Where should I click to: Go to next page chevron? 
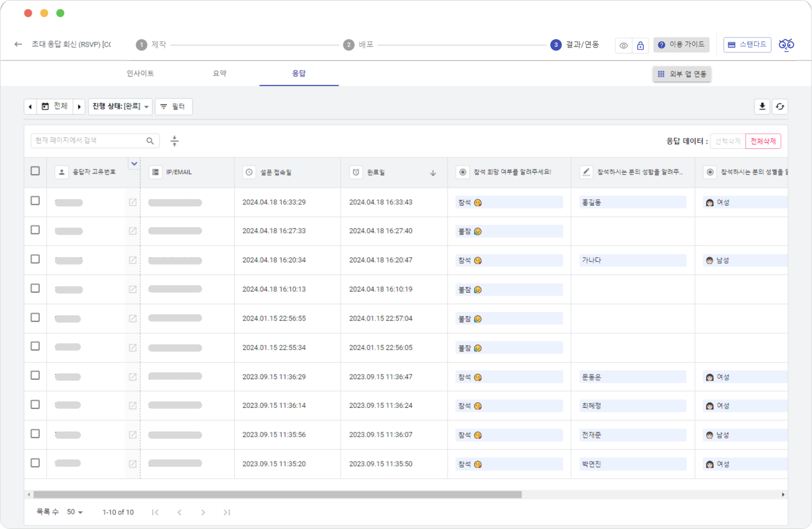click(x=203, y=512)
